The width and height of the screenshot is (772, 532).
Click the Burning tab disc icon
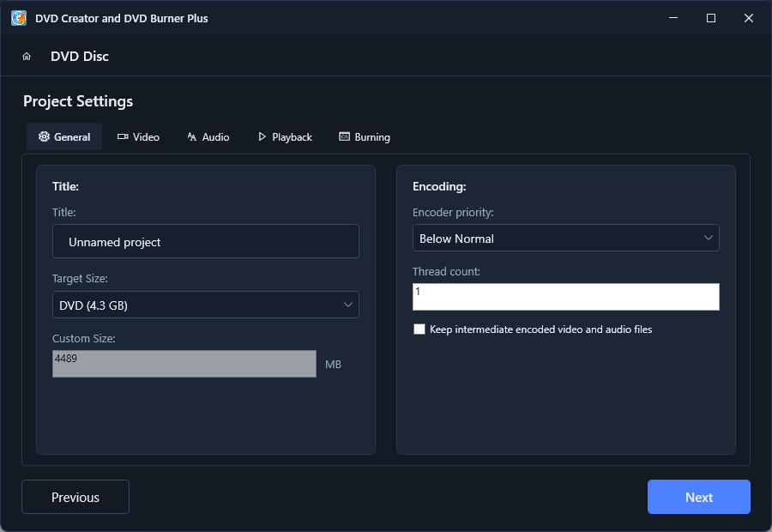pyautogui.click(x=344, y=136)
